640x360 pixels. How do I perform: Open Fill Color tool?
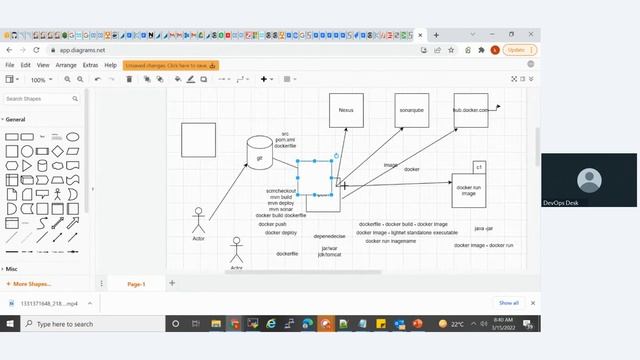[x=178, y=79]
